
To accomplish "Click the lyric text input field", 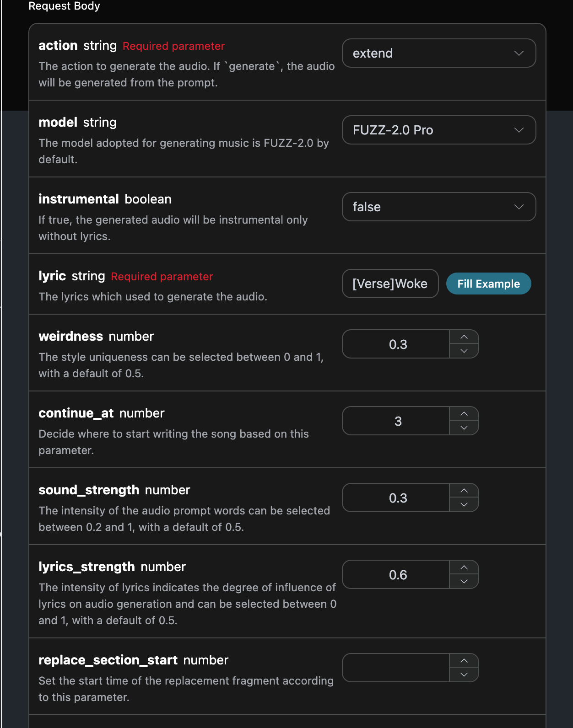I will click(x=390, y=284).
